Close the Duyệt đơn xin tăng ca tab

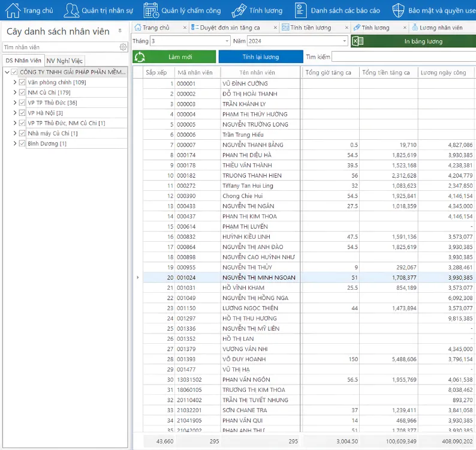pyautogui.click(x=275, y=28)
